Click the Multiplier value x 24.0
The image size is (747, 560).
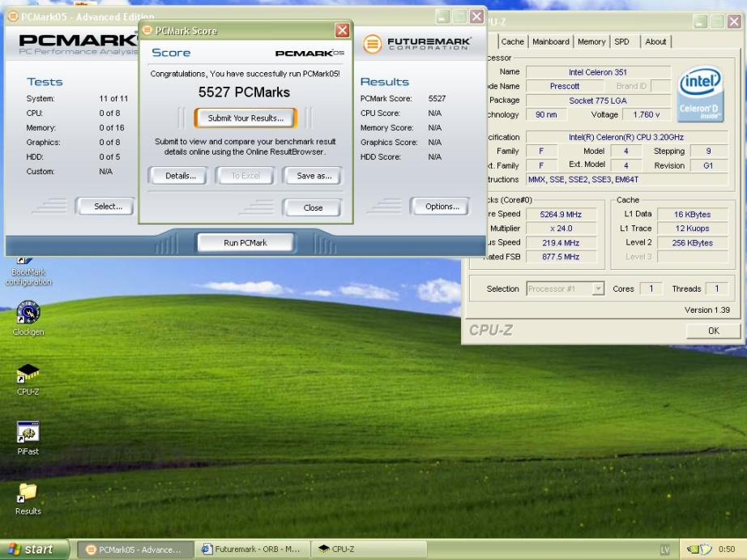(561, 229)
